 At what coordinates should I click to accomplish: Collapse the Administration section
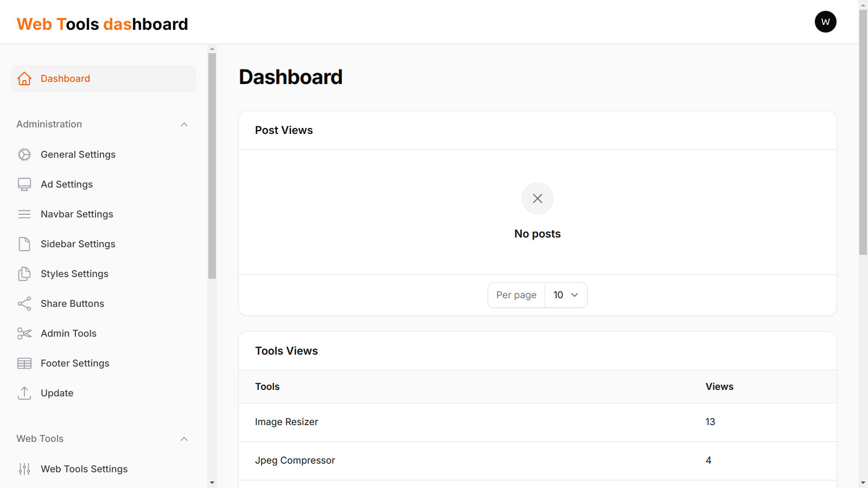click(184, 124)
